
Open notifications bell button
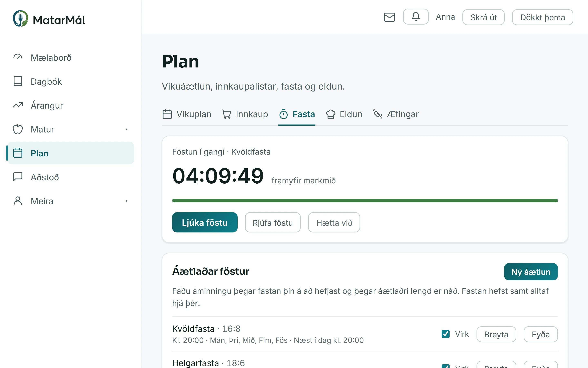(416, 17)
